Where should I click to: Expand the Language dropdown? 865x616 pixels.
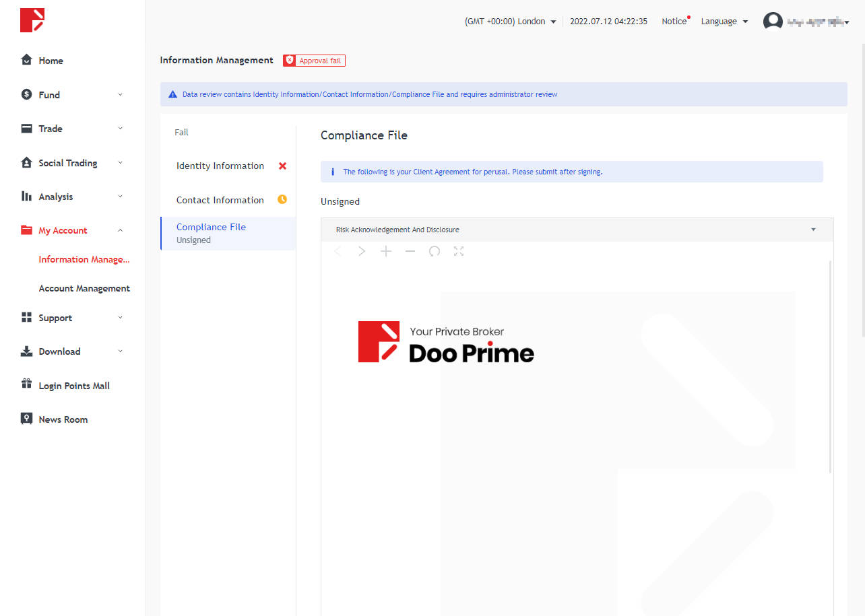(724, 22)
